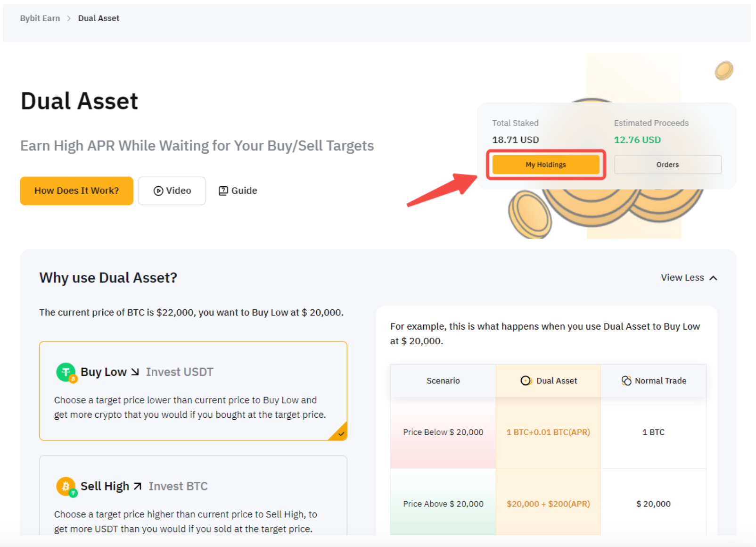Image resolution: width=756 pixels, height=547 pixels.
Task: View Orders
Action: (667, 165)
